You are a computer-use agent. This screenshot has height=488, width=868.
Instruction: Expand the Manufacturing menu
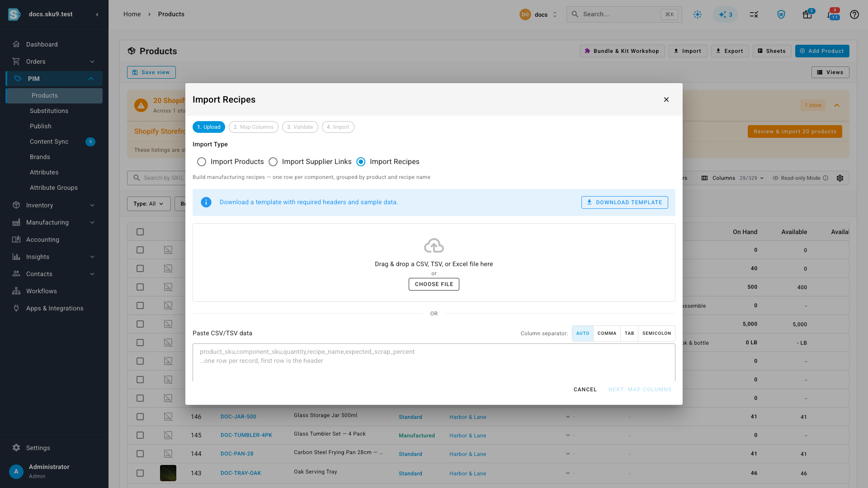(92, 222)
